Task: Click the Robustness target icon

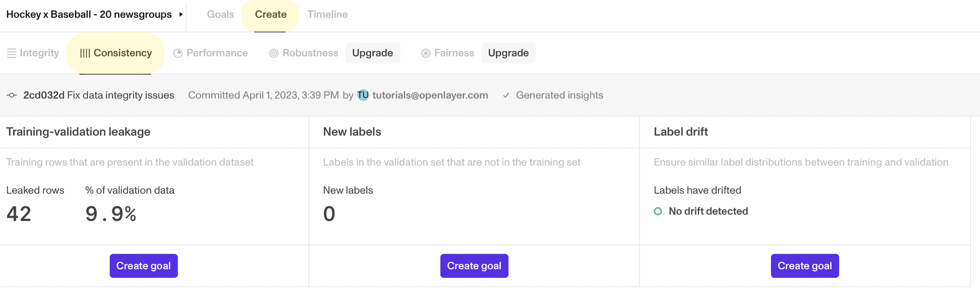Action: tap(274, 53)
